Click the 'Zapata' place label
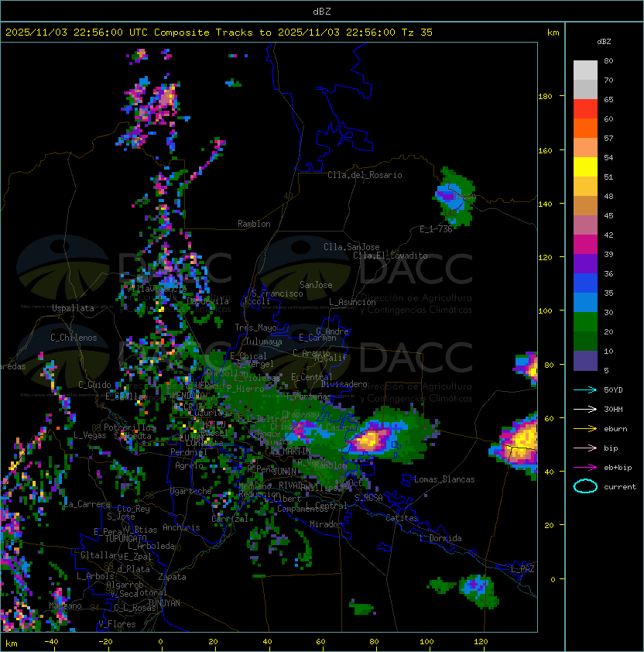The image size is (644, 652). tap(172, 577)
